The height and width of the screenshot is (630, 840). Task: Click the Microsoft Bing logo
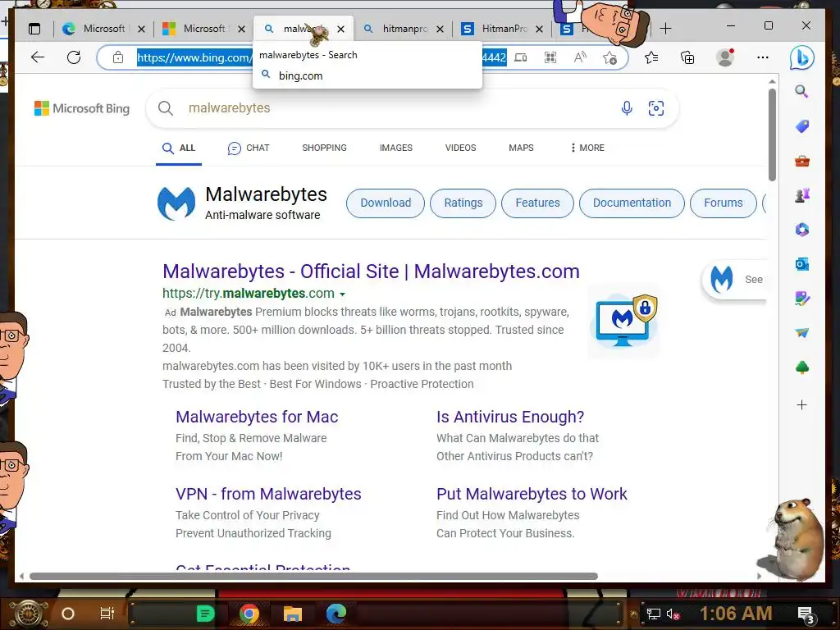tap(82, 108)
